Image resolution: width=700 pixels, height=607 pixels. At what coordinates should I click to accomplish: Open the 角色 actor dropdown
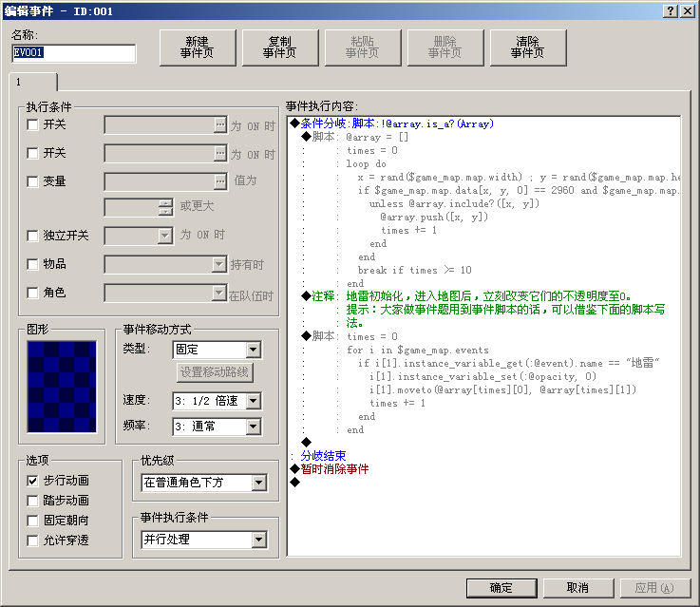click(x=218, y=293)
